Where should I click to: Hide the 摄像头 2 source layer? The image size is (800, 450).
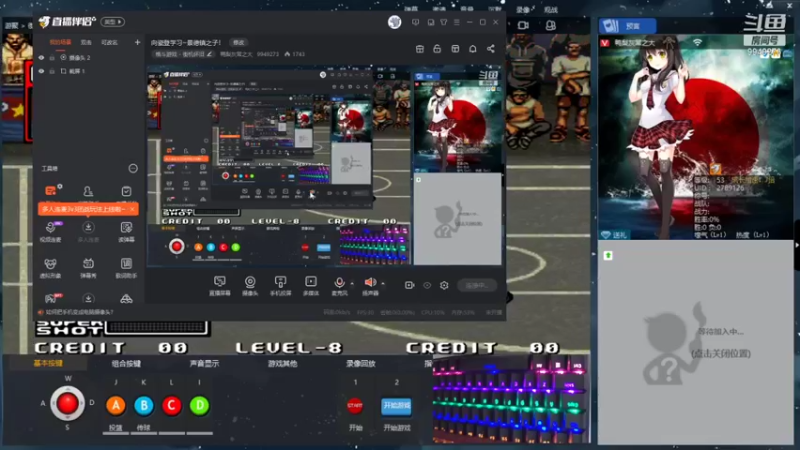(41, 58)
